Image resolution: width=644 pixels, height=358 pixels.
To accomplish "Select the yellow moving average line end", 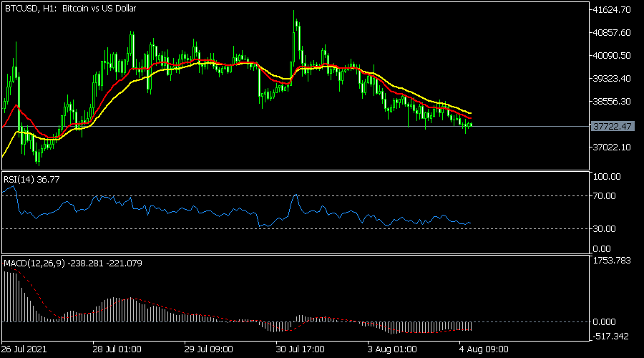I will [471, 113].
